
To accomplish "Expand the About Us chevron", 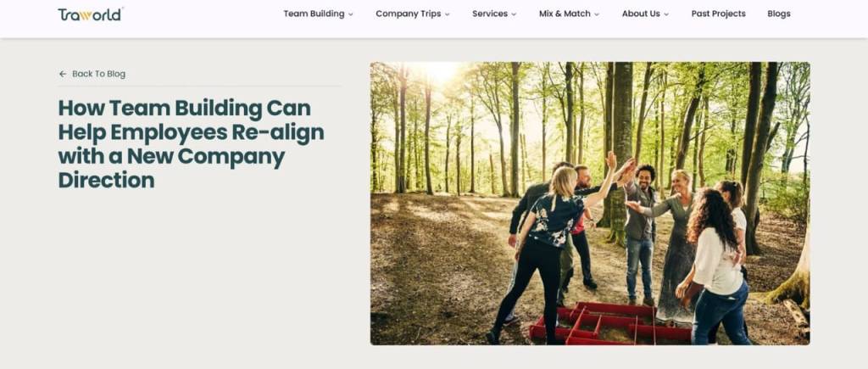I will click(x=666, y=14).
